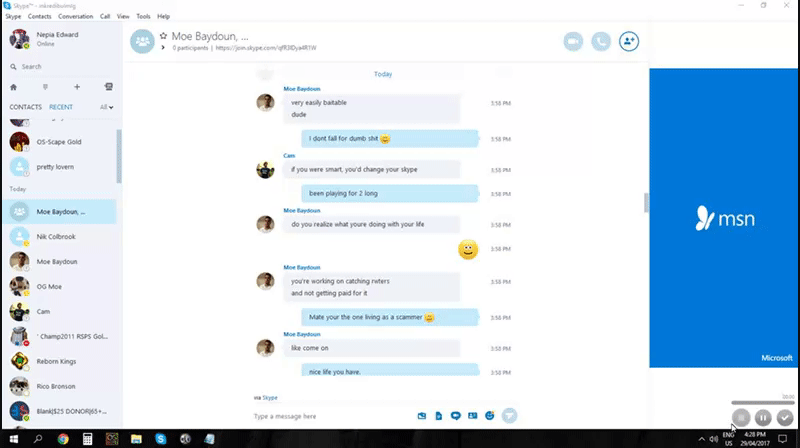Viewport: 800px width, 448px height.
Task: Start a video call with the group
Action: click(573, 41)
